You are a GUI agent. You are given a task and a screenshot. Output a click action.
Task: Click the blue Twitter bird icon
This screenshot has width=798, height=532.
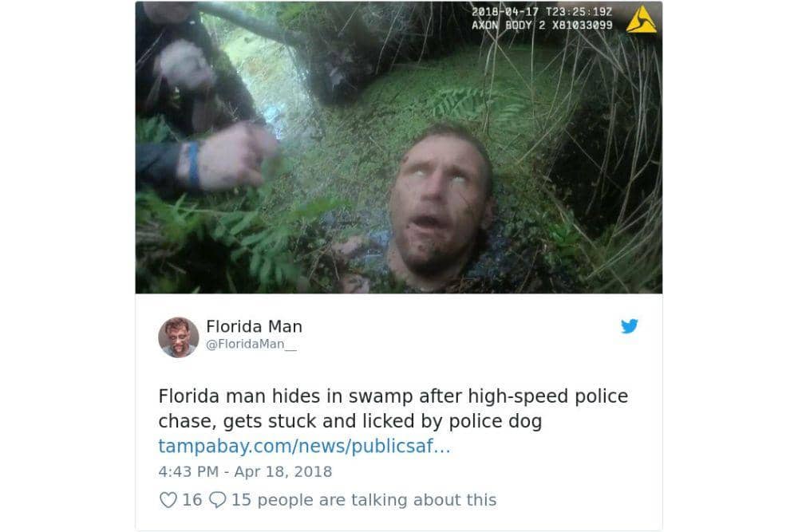[x=629, y=326]
